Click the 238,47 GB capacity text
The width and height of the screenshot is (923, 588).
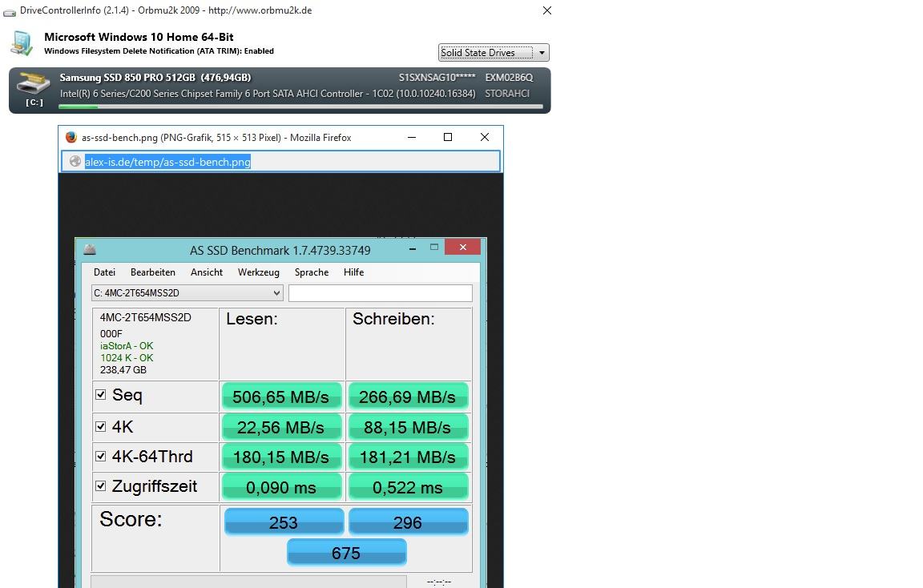(123, 370)
